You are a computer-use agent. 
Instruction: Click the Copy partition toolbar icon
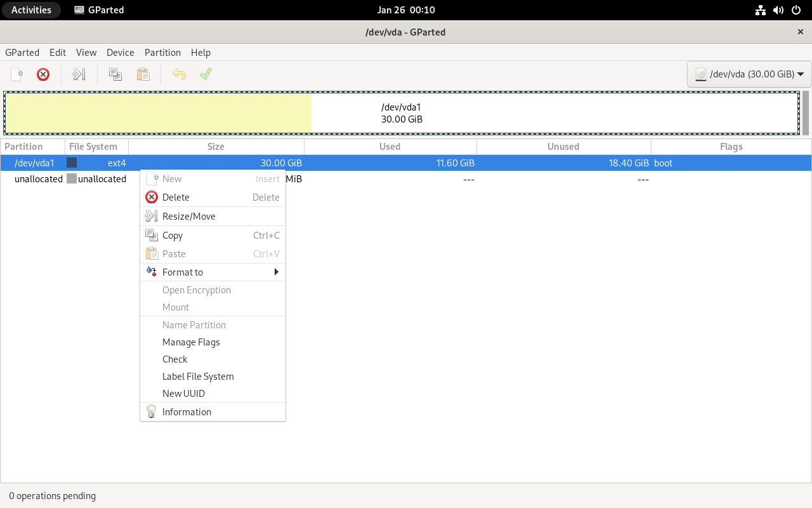pyautogui.click(x=115, y=74)
